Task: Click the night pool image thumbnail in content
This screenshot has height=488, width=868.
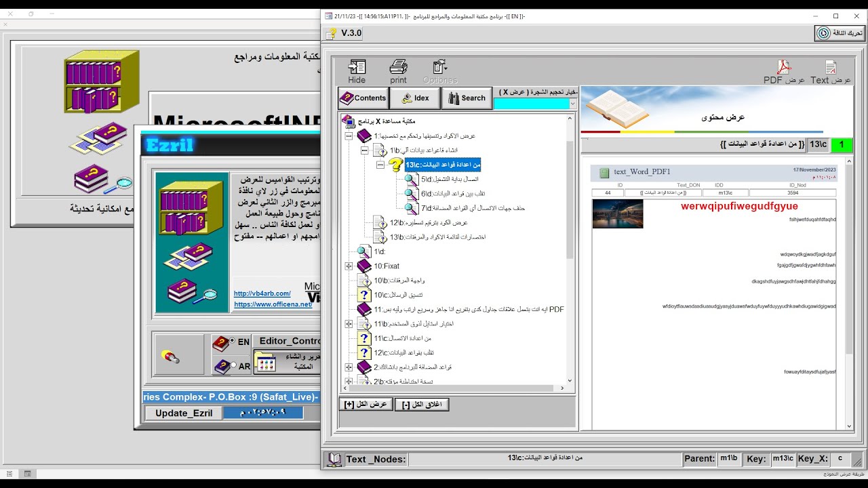Action: [618, 213]
